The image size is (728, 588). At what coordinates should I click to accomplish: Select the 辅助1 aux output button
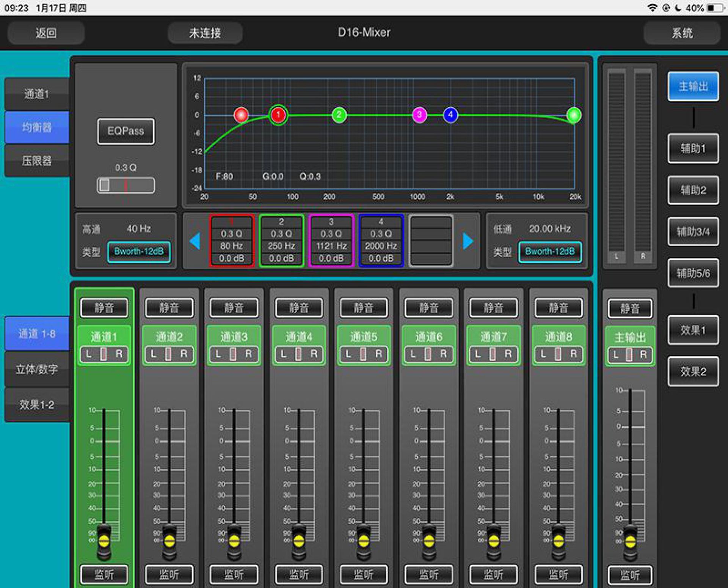[x=693, y=148]
